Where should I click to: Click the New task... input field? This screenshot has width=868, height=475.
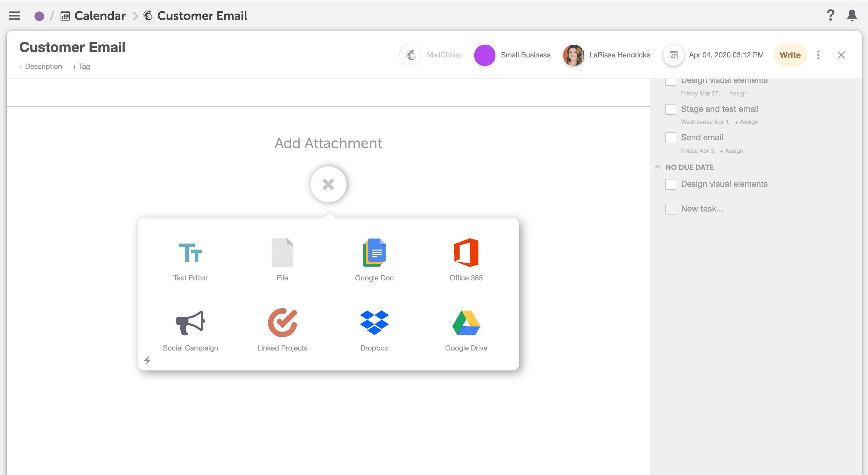coord(702,209)
